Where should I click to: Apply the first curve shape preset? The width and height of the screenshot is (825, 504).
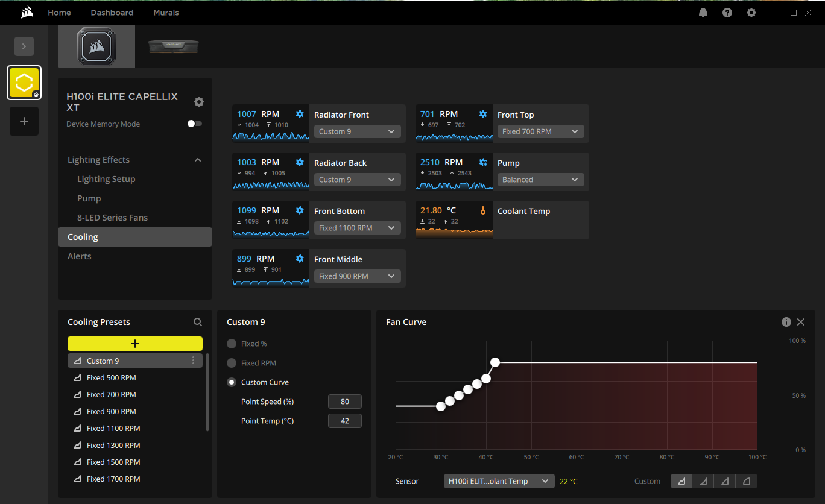(x=681, y=481)
